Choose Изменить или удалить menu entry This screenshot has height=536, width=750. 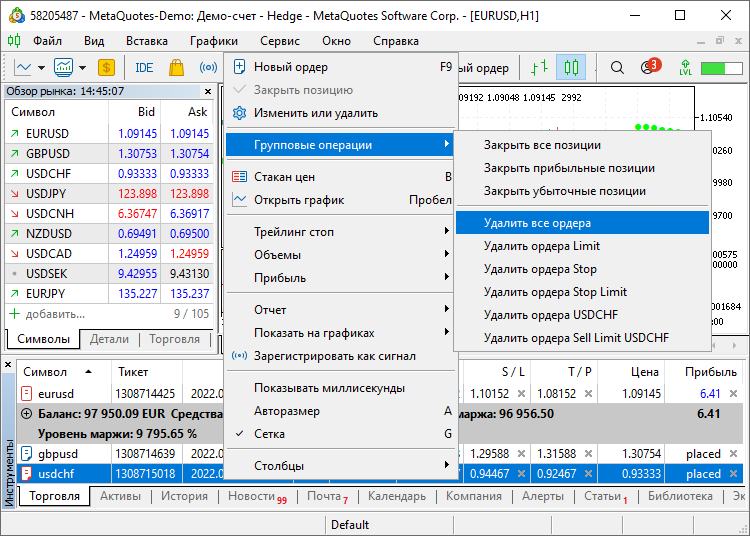[x=340, y=113]
